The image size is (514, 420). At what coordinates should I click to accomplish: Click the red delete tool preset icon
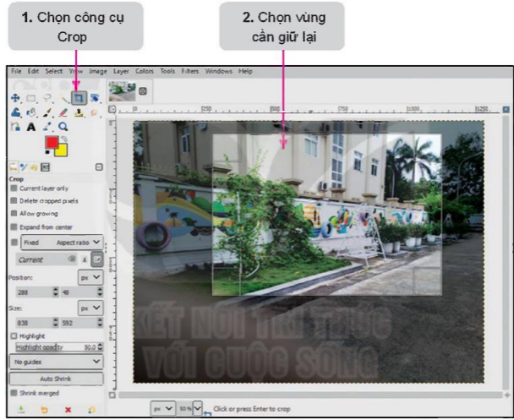coord(68,410)
